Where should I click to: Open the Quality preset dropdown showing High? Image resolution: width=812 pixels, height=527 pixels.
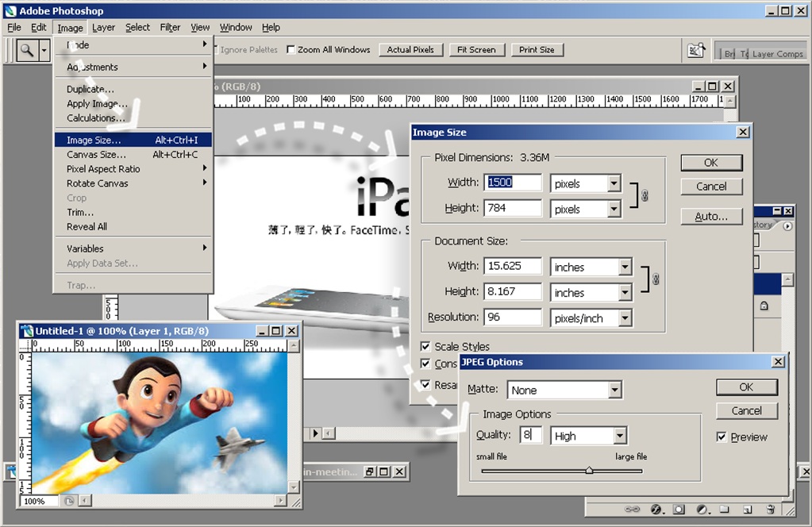(620, 436)
